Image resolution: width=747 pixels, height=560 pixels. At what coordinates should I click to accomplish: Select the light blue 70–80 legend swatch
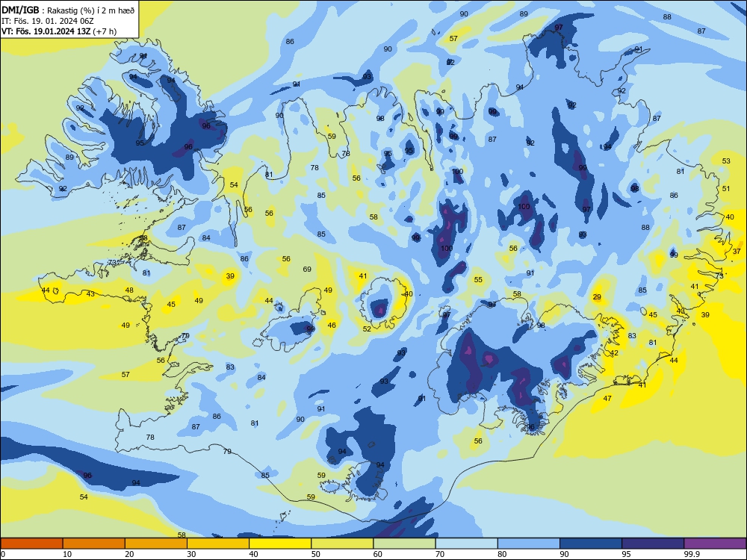[466, 544]
